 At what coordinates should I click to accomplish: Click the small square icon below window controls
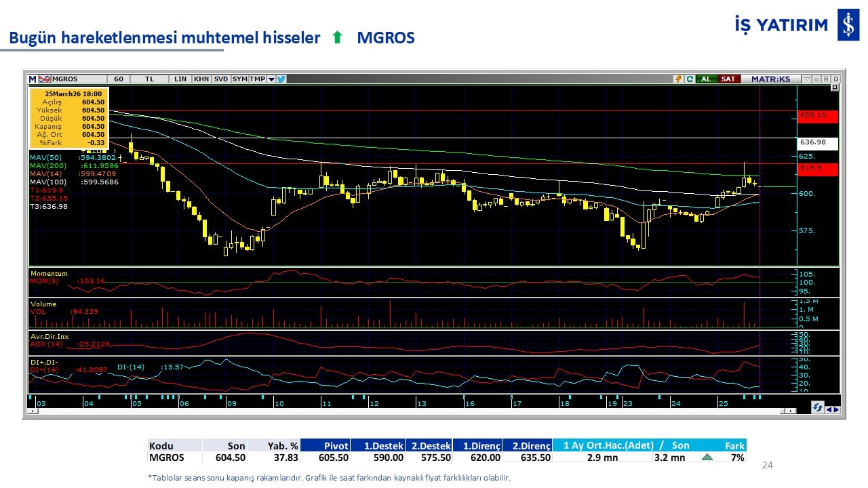click(834, 87)
